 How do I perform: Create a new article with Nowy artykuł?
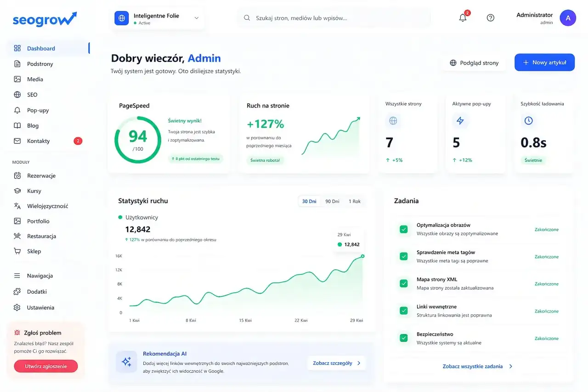pyautogui.click(x=544, y=62)
